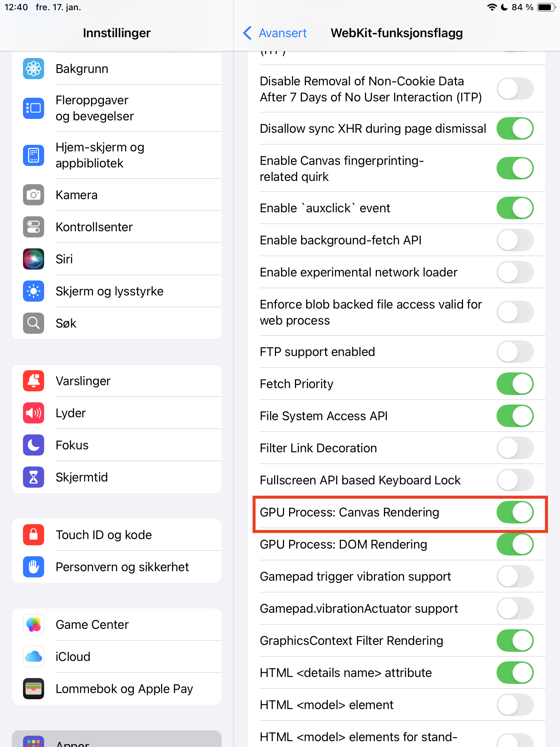Screen dimensions: 560x747
Task: Select Skjerm og lysstyrke row
Action: (117, 291)
